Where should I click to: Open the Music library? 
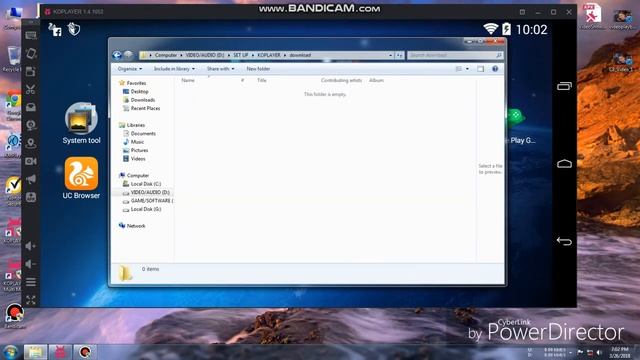click(x=134, y=142)
